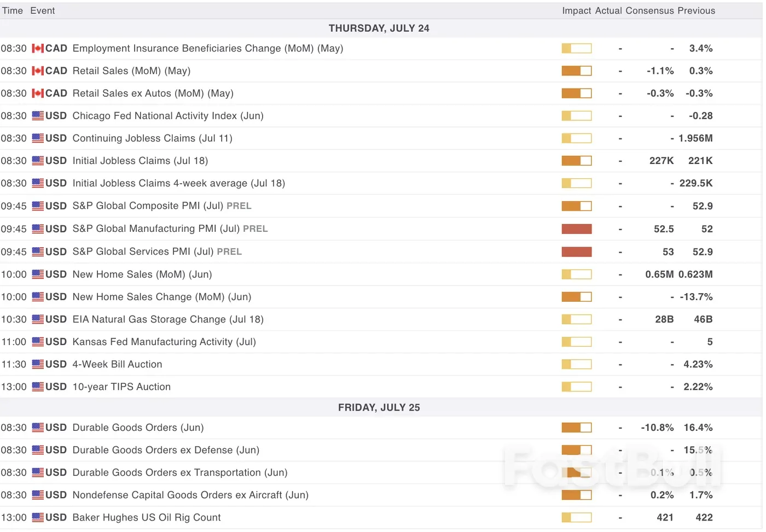
Task: Click the US flag beside Initial Jobless Claims (Jul 18)
Action: tap(38, 161)
